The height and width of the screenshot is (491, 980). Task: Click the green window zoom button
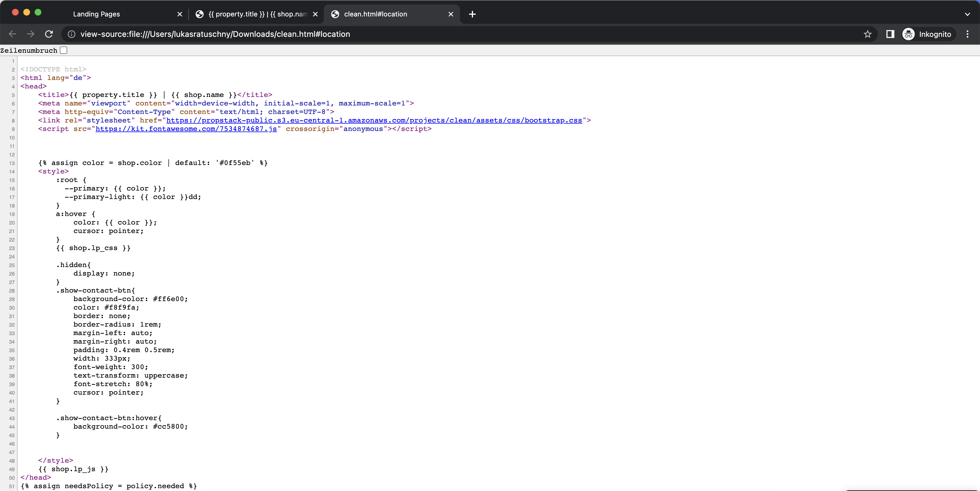pyautogui.click(x=38, y=12)
